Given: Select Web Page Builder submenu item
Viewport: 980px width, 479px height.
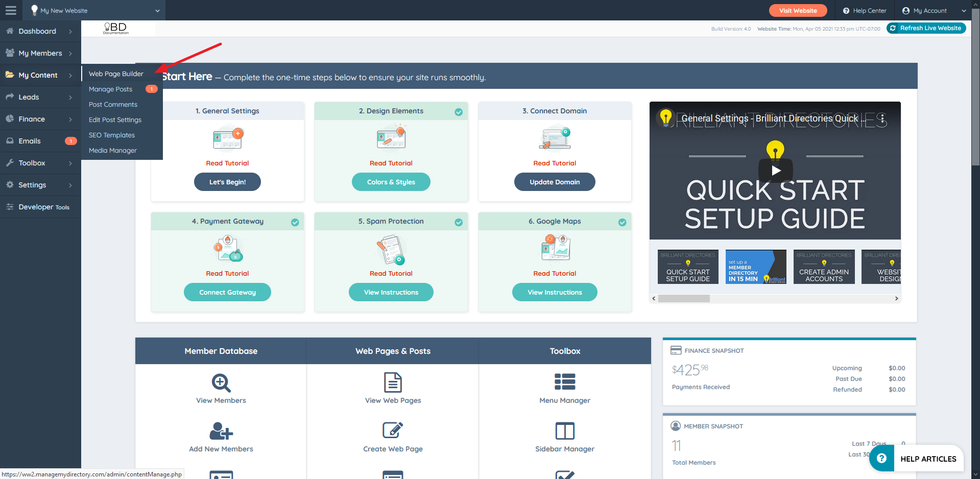Looking at the screenshot, I should click(x=116, y=74).
